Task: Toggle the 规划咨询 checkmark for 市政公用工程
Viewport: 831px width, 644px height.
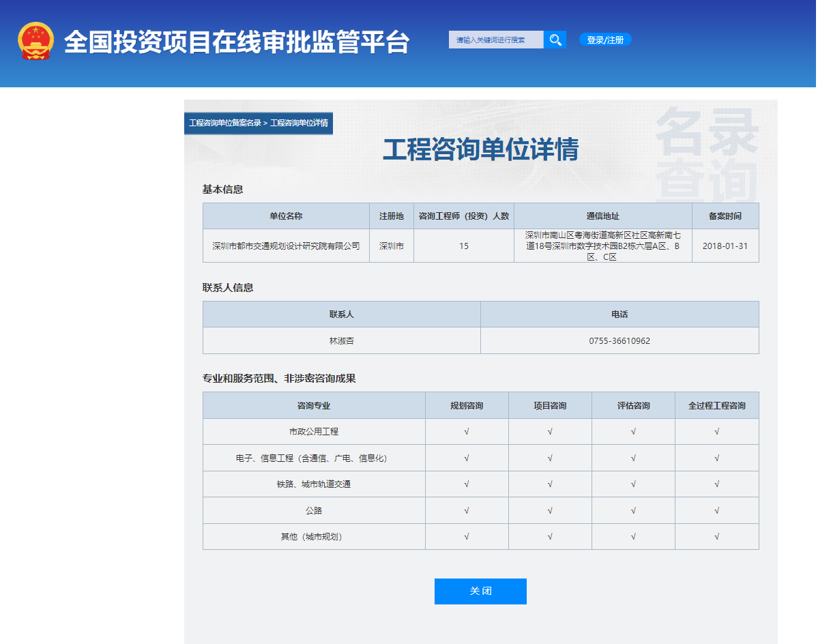Action: click(x=467, y=431)
